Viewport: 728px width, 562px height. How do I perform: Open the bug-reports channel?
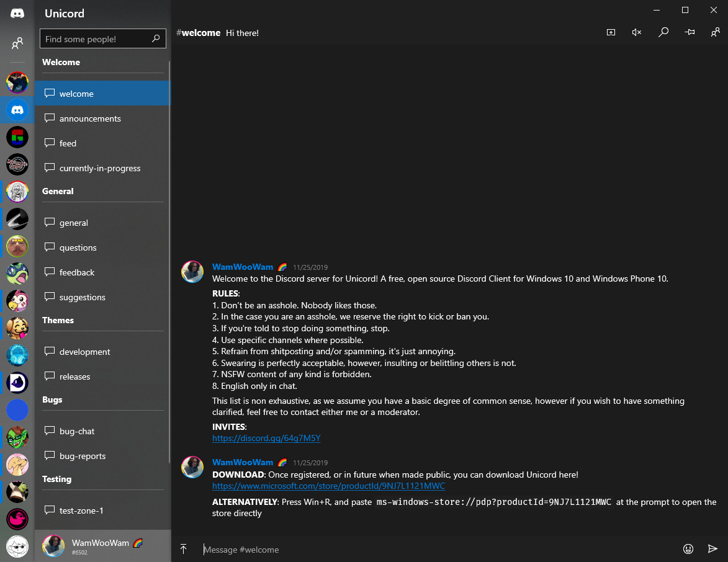coord(103,456)
